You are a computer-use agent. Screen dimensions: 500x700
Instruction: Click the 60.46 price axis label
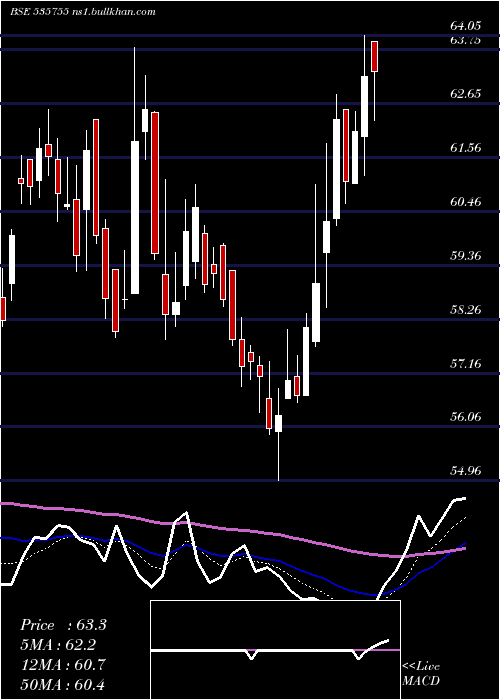pos(466,202)
